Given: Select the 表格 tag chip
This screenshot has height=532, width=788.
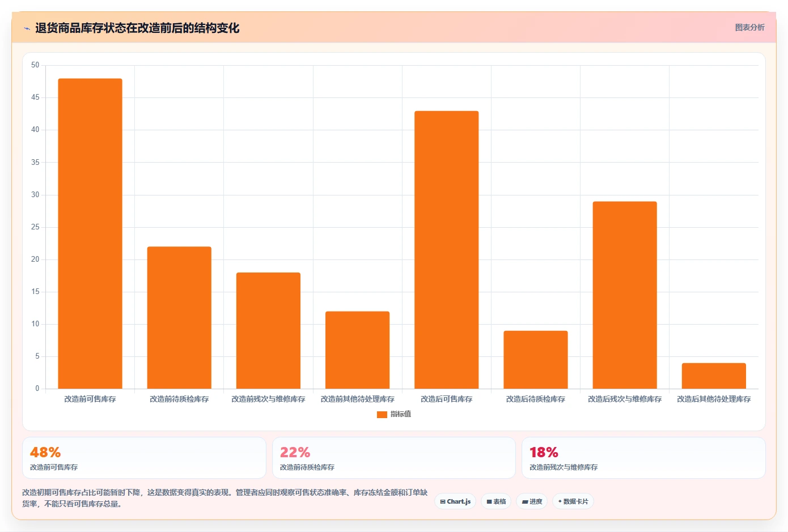Looking at the screenshot, I should (496, 501).
